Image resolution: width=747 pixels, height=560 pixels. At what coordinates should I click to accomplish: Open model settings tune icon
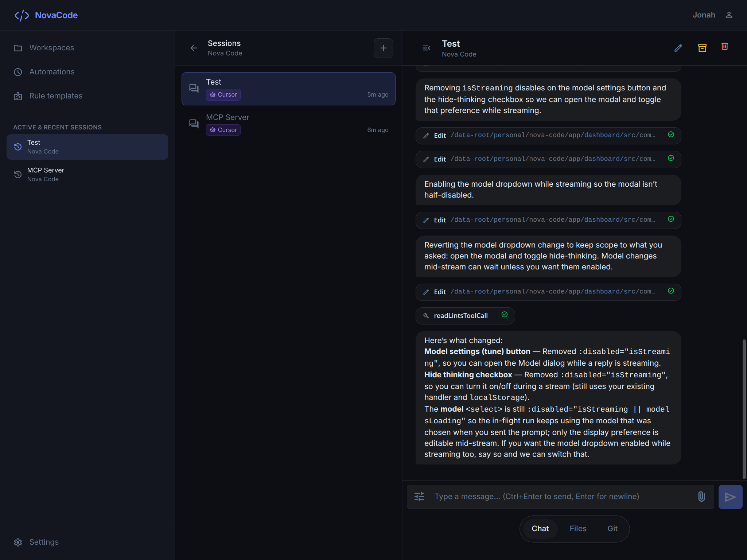click(x=419, y=497)
